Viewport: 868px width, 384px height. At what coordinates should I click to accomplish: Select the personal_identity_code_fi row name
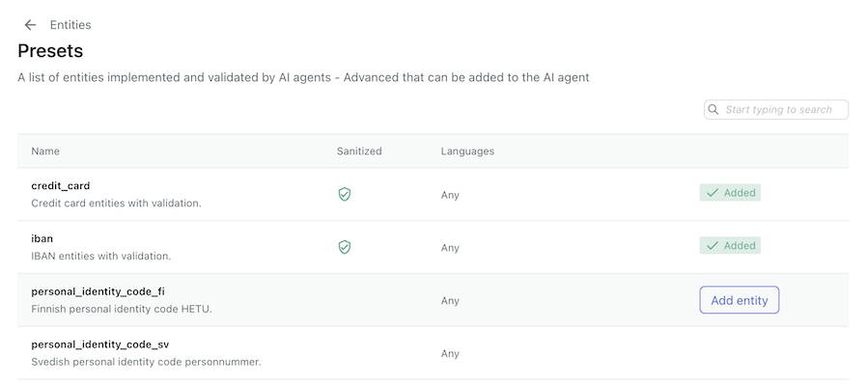[x=98, y=291]
